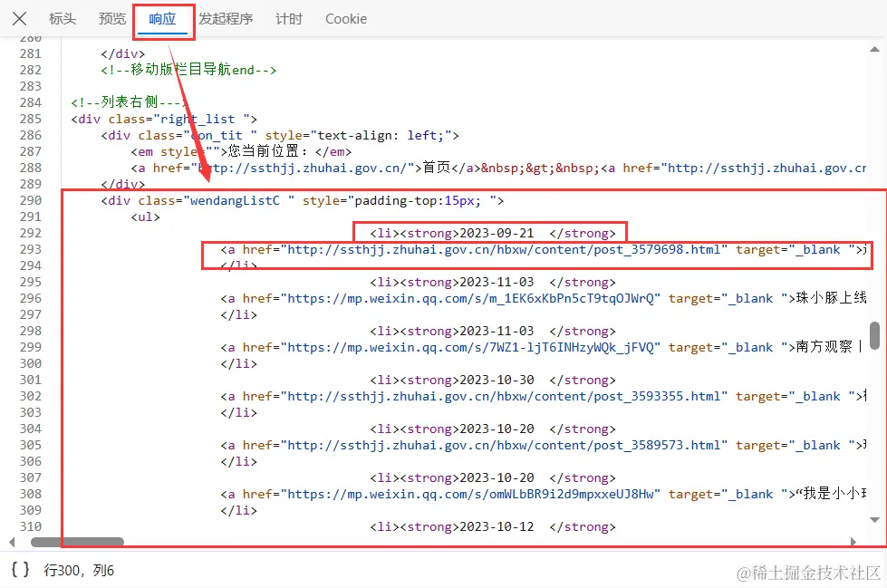
Task: Click the post_3593355.html URL text
Action: point(504,396)
